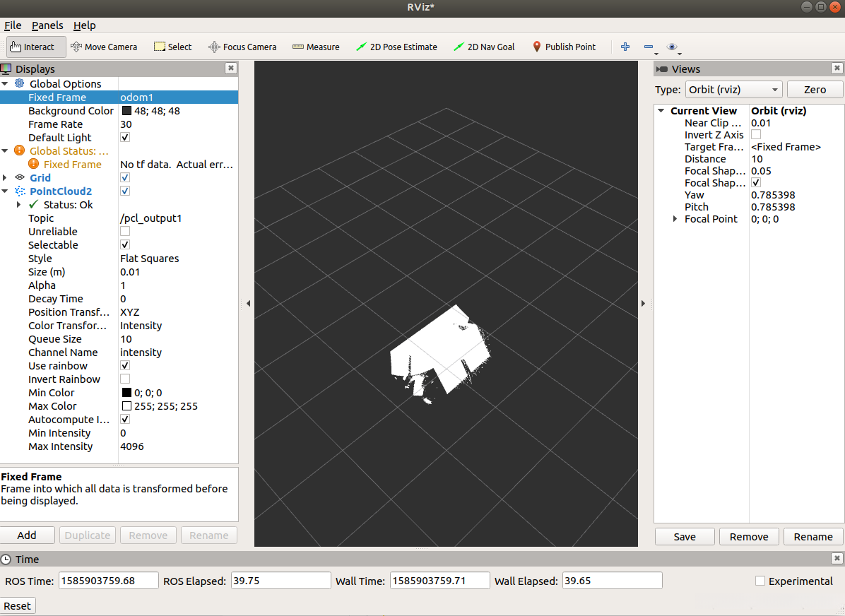
Task: Click the Background Color swatch
Action: 126,111
